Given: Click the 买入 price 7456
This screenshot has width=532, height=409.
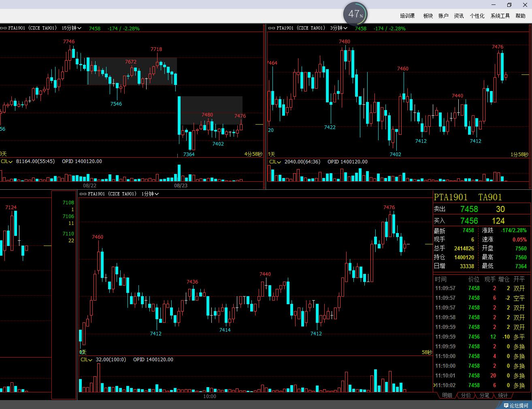Looking at the screenshot, I should tap(469, 221).
